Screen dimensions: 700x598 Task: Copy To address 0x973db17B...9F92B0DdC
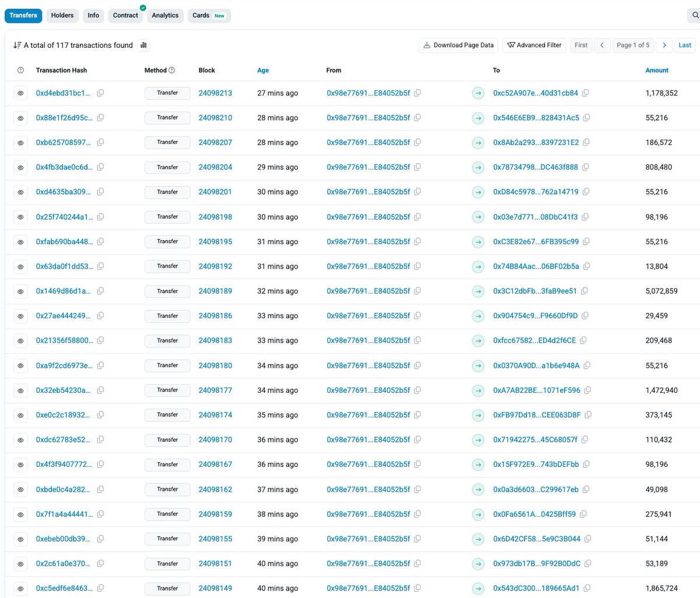pyautogui.click(x=588, y=564)
